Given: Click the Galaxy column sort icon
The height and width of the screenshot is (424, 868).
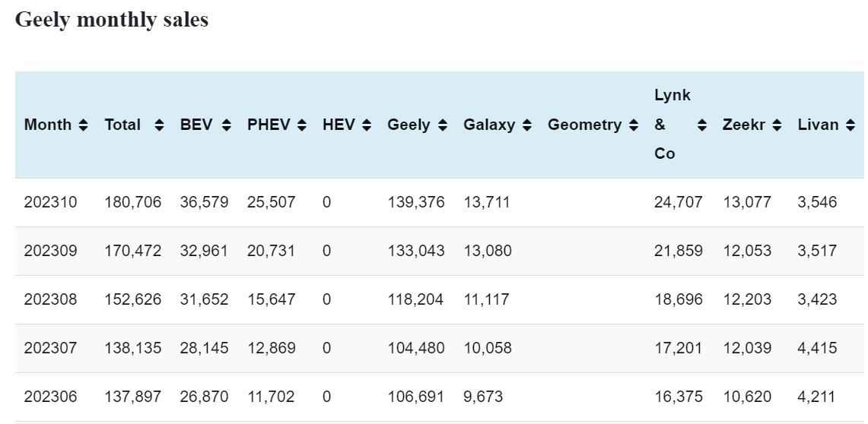Looking at the screenshot, I should [526, 125].
